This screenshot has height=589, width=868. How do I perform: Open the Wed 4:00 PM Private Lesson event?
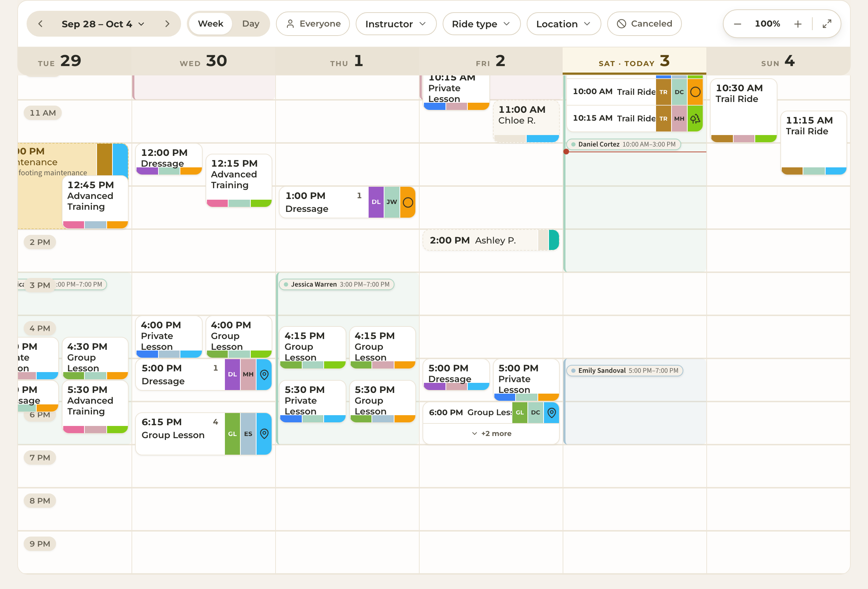click(x=169, y=337)
